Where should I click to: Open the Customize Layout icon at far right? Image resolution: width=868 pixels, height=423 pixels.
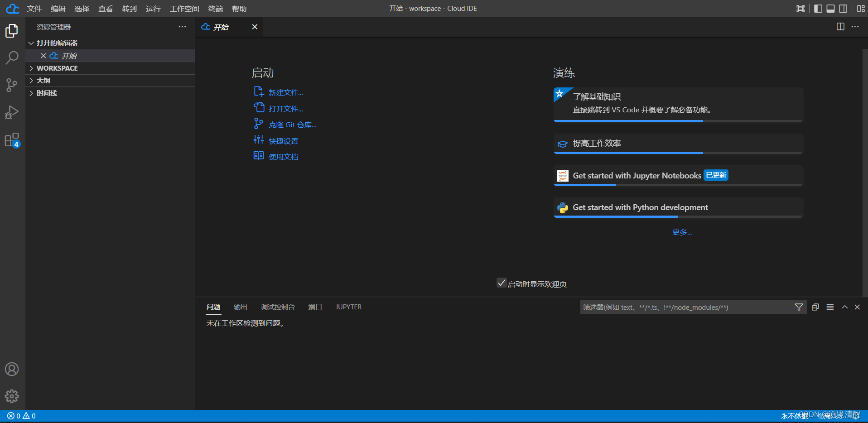(861, 9)
